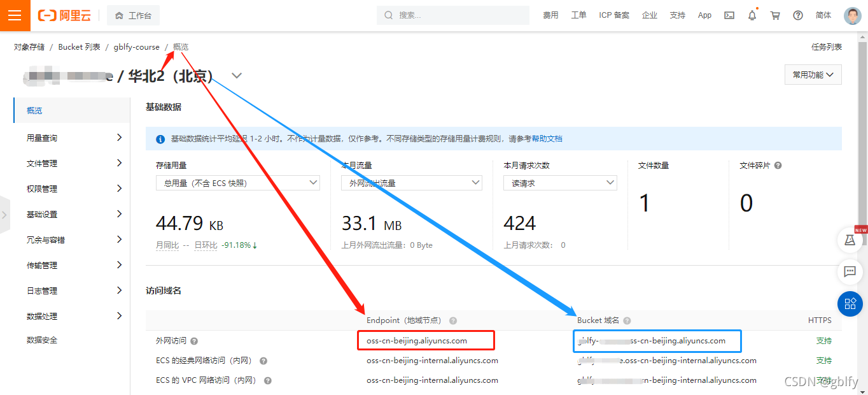Open the 读请求 request type dropdown
Viewport: 868px width, 395px height.
tap(559, 183)
